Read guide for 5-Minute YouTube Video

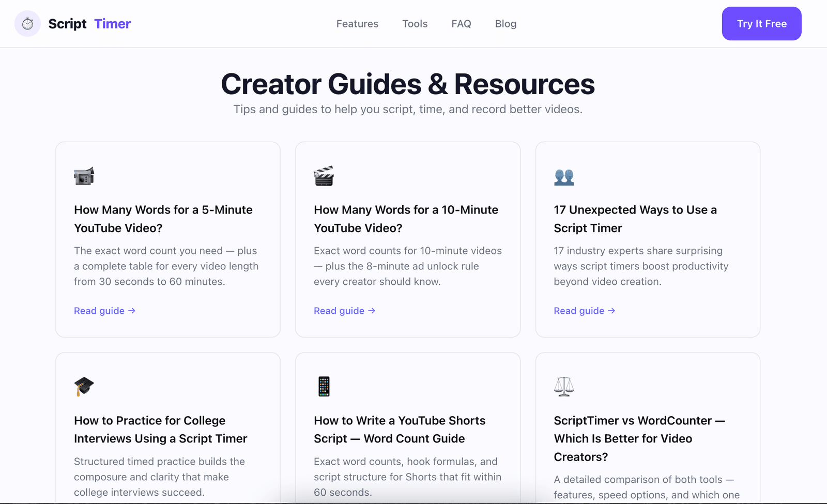104,311
